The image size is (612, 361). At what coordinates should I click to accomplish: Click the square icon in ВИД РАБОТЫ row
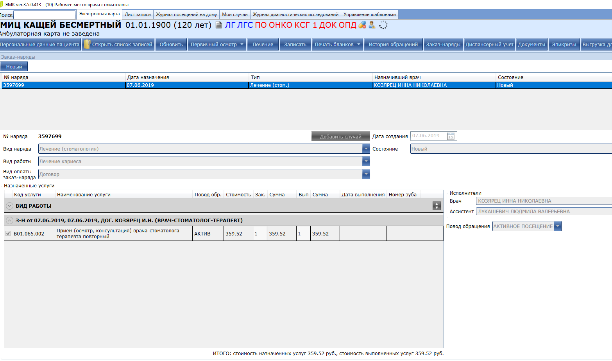437,206
